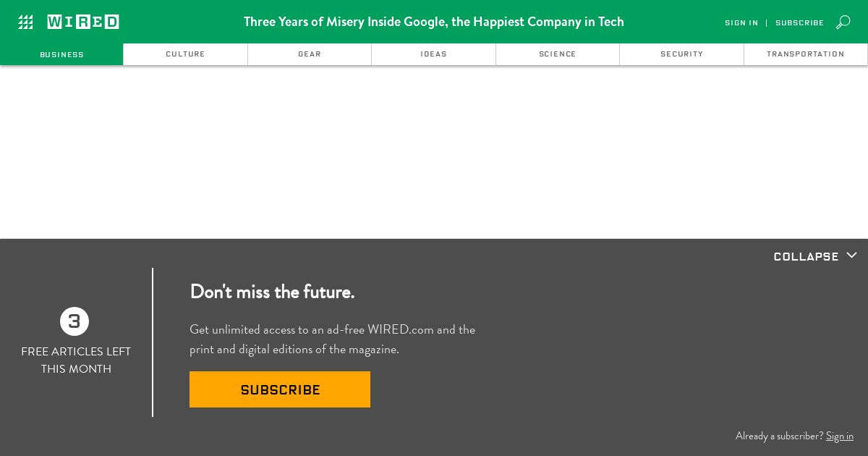868x456 pixels.
Task: Go to the Gear section
Action: (x=310, y=54)
